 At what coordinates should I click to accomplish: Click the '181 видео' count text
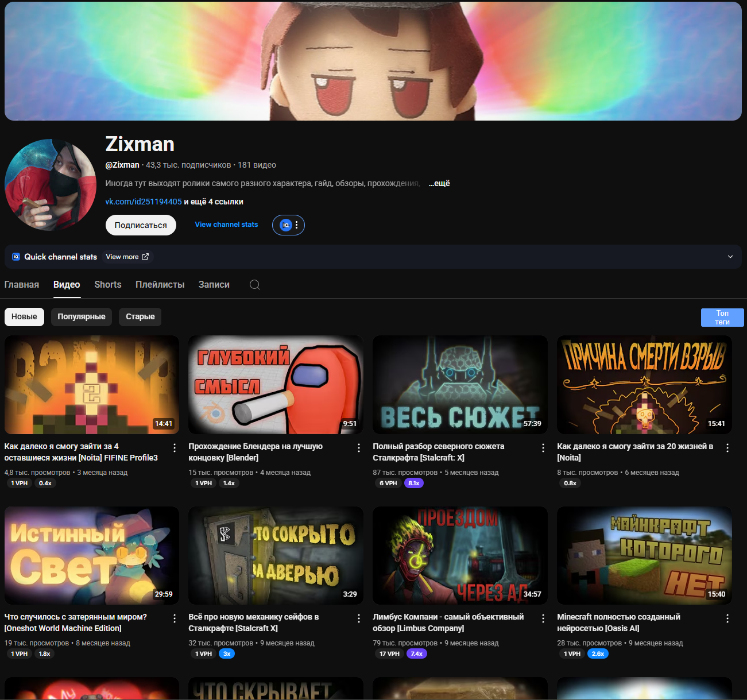coord(257,165)
